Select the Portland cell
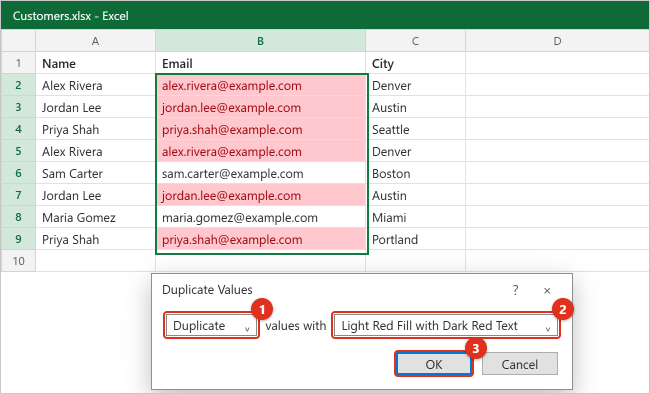The height and width of the screenshot is (394, 650). coord(415,239)
